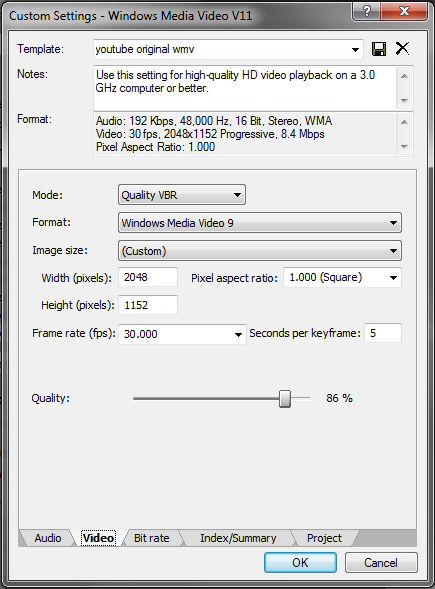Save the template with floppy disk icon

pos(379,49)
